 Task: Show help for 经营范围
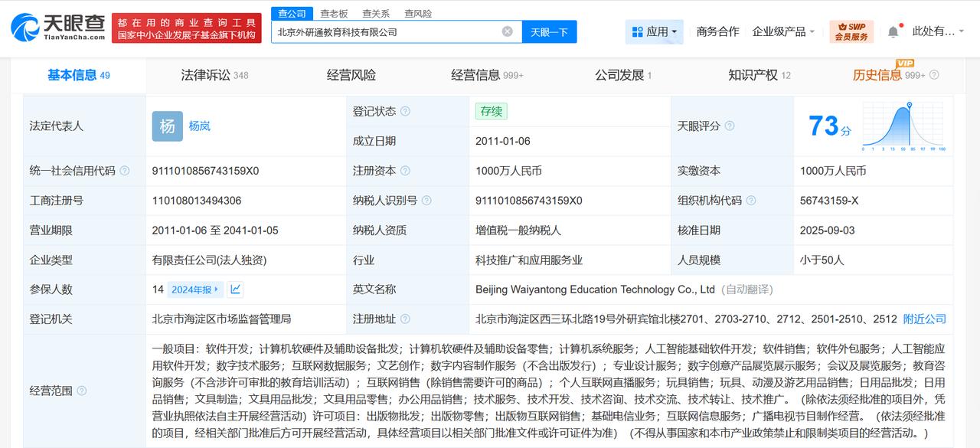click(x=82, y=391)
